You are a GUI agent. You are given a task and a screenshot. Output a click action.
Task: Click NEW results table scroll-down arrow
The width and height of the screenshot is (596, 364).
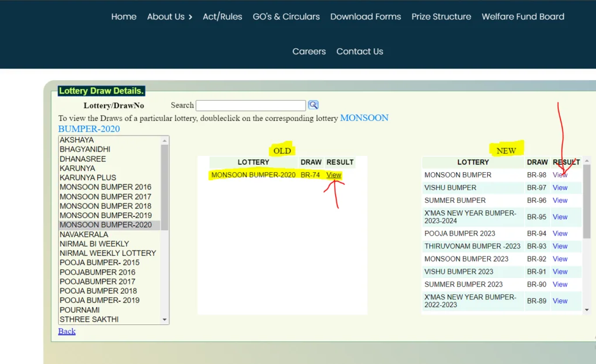click(587, 310)
